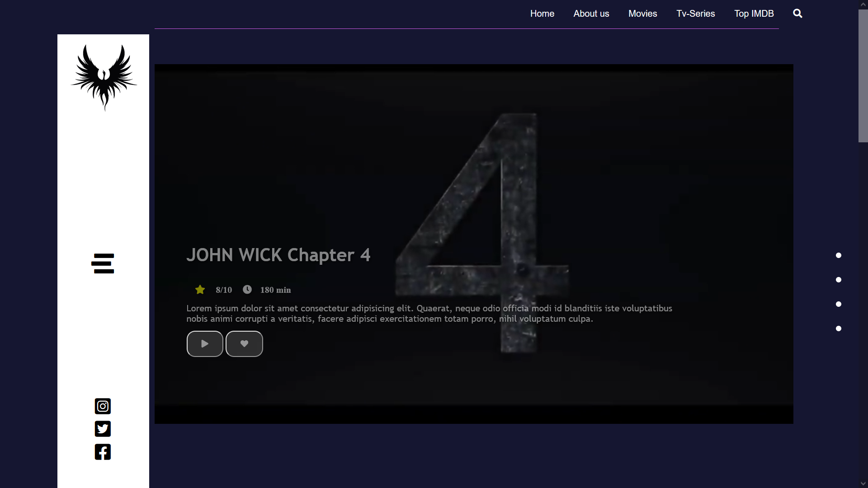Click the clock duration icon
This screenshot has width=868, height=488.
247,289
